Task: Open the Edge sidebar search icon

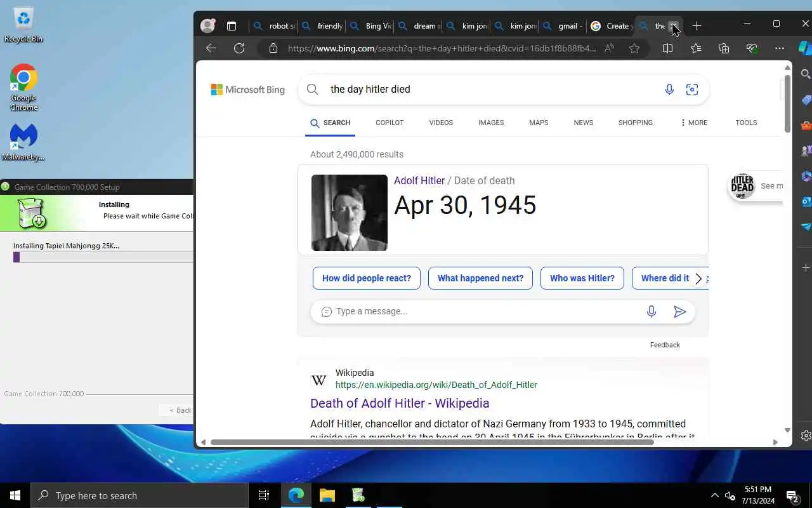Action: [806, 74]
